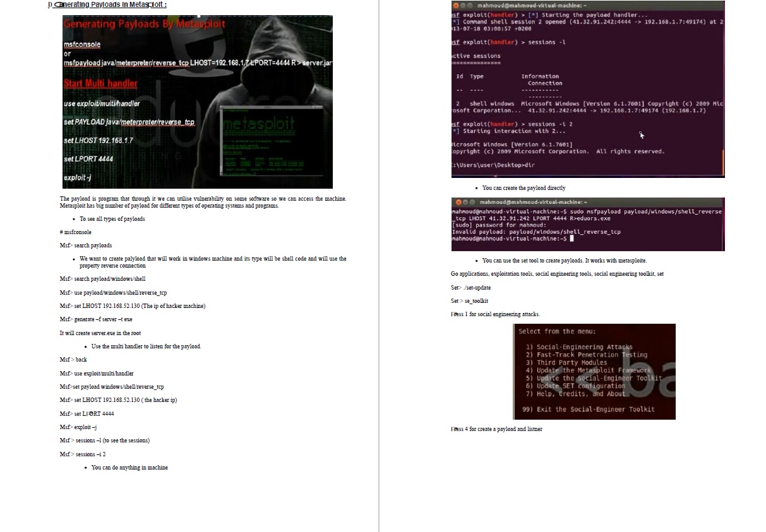Click 'Press 4 for create a payload and listner'

click(x=496, y=429)
